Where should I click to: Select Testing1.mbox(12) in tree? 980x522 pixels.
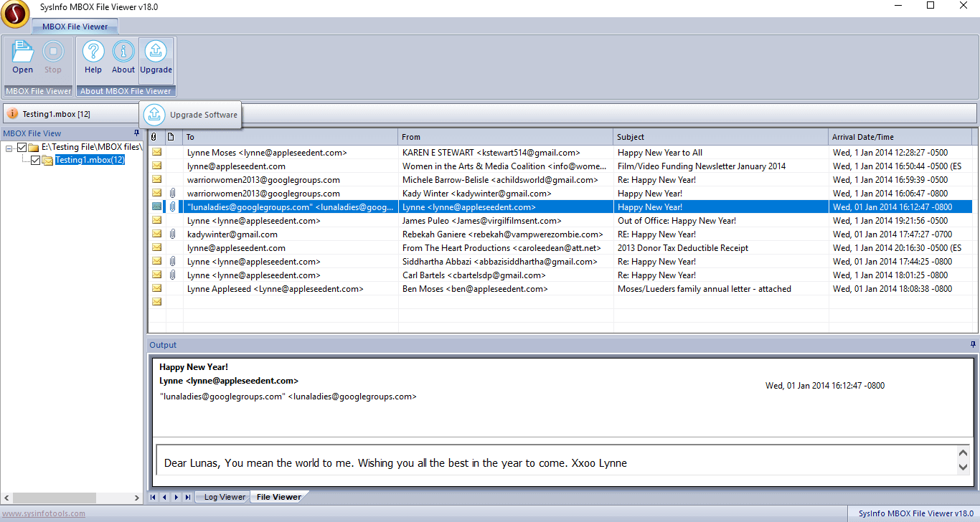click(x=90, y=161)
